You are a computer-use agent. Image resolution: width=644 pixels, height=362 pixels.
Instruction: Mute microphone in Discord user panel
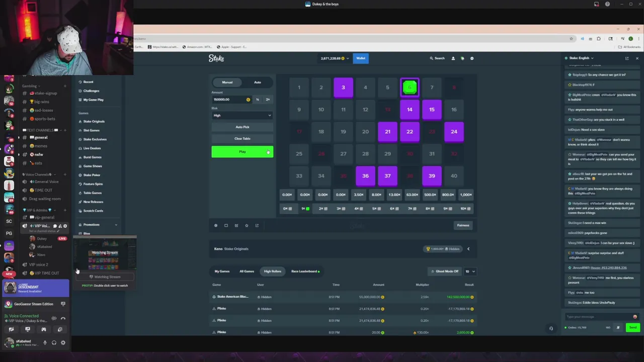(x=45, y=343)
